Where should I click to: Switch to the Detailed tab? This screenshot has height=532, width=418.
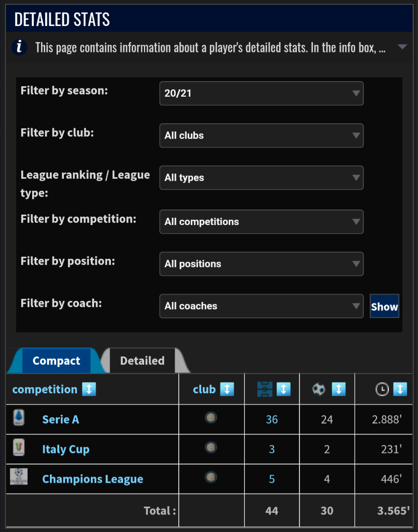tap(142, 361)
